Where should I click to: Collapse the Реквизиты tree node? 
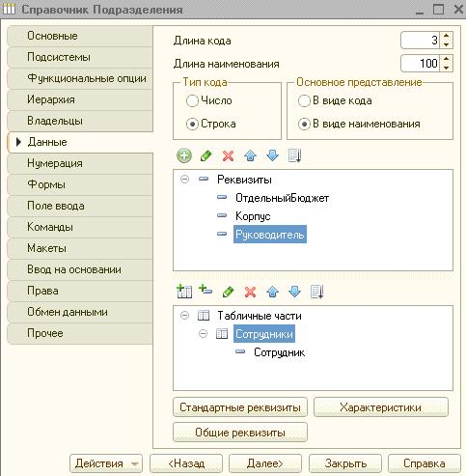[184, 179]
